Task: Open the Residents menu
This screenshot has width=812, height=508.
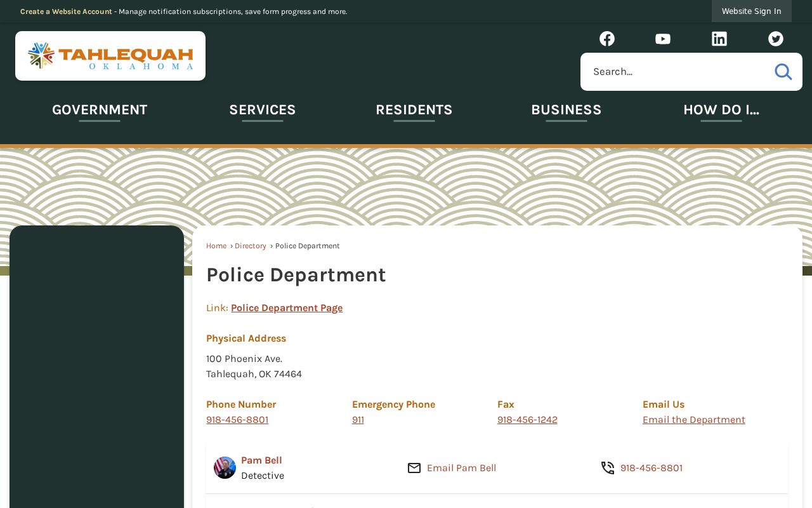Action: tap(414, 110)
